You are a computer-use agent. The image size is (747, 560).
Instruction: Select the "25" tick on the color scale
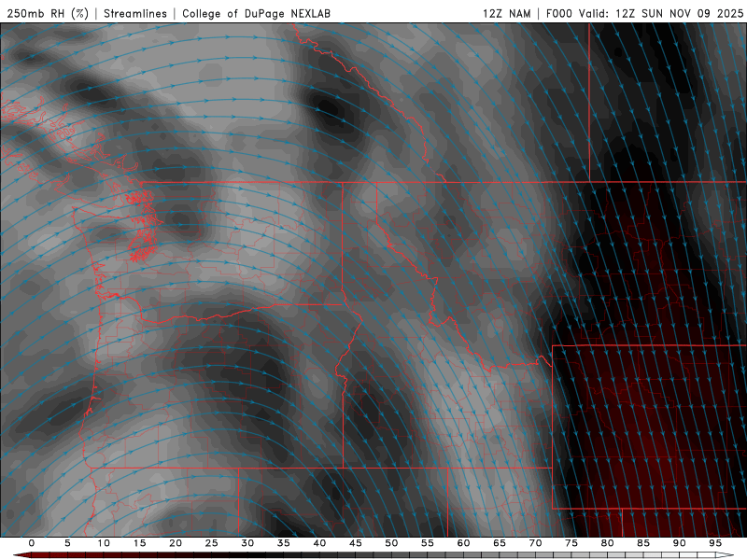212,543
